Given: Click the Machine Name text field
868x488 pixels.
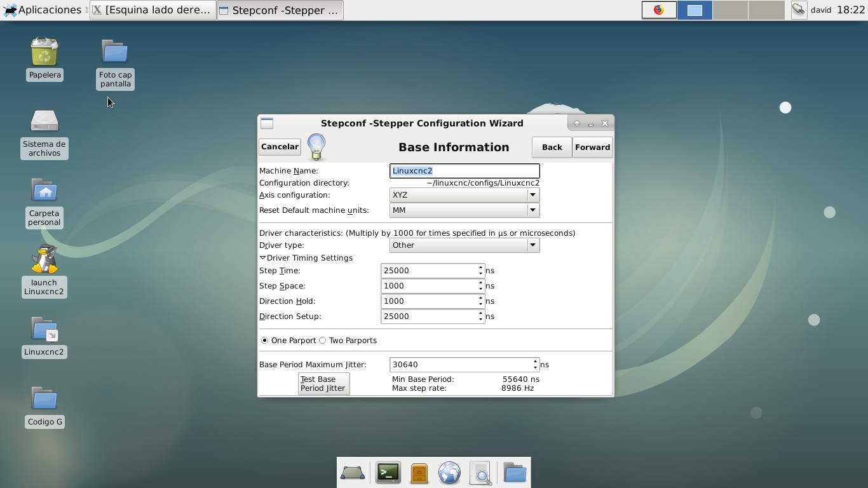Looking at the screenshot, I should pyautogui.click(x=465, y=171).
